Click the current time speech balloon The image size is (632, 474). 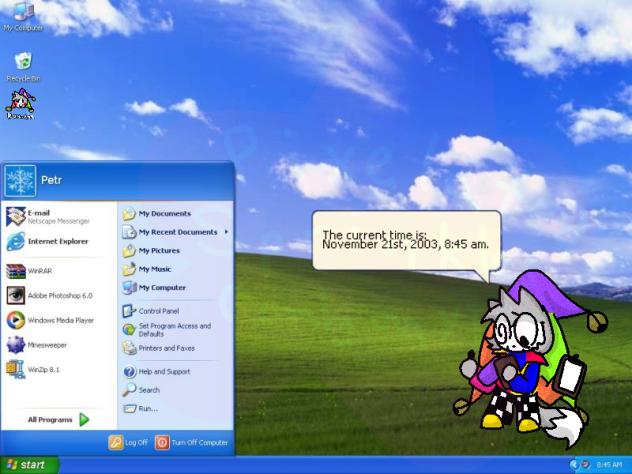click(x=407, y=241)
